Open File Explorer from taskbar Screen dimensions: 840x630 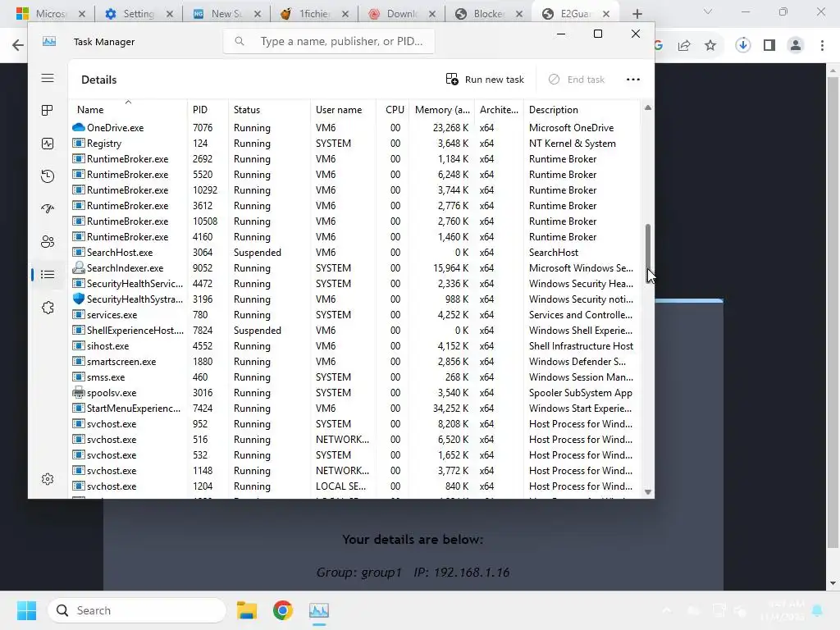247,610
